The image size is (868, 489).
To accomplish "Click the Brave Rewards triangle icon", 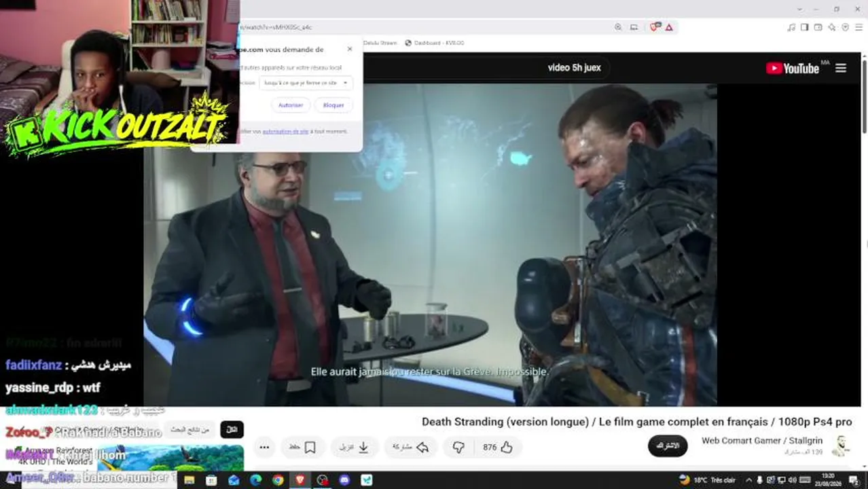I will click(669, 27).
